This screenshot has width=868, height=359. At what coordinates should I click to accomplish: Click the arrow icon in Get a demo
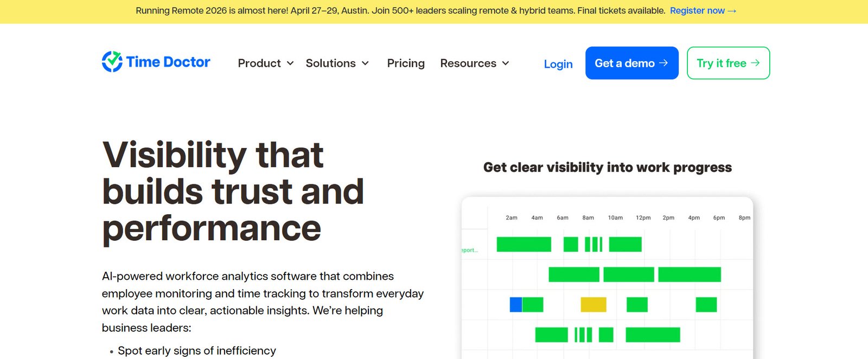pyautogui.click(x=663, y=63)
